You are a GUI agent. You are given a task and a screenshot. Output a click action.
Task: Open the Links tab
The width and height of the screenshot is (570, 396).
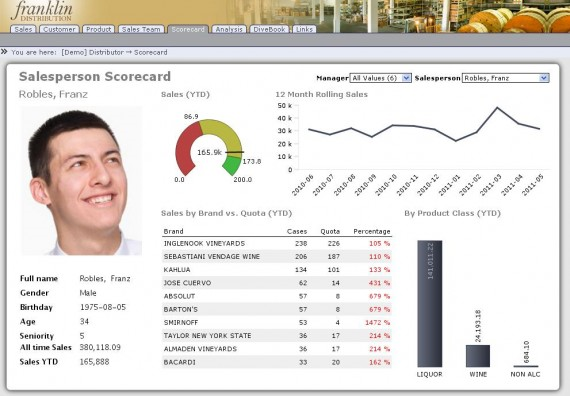pyautogui.click(x=304, y=29)
